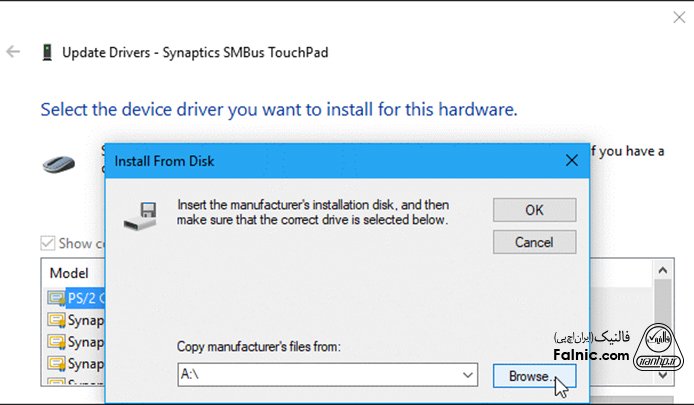Cancel the Install From Disk dialog

[x=533, y=242]
